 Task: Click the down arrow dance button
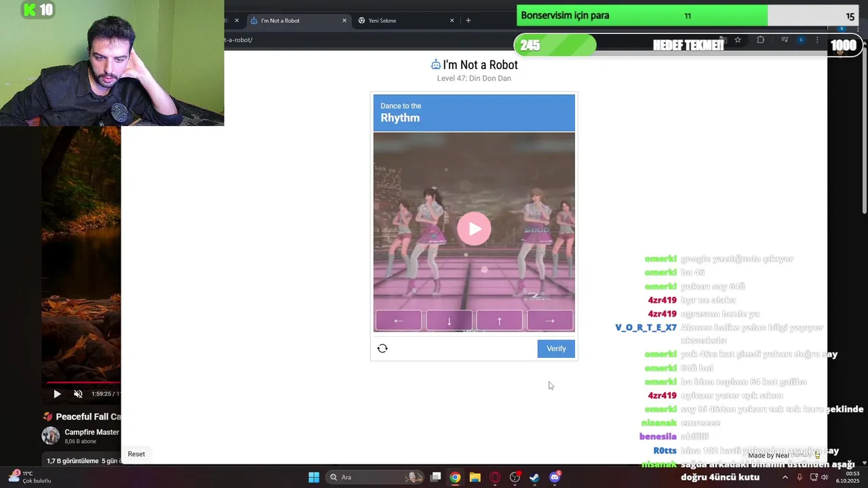449,321
